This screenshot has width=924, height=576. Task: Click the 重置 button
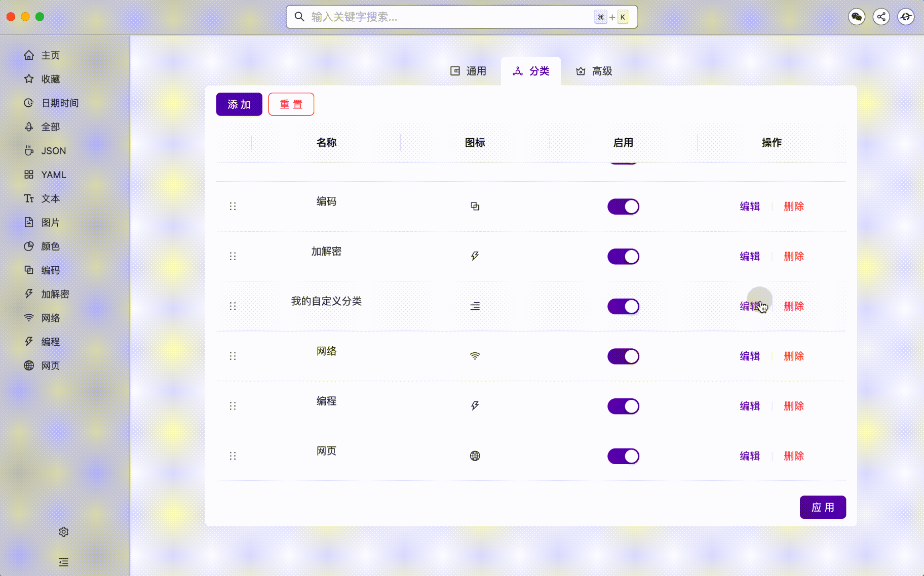[291, 104]
